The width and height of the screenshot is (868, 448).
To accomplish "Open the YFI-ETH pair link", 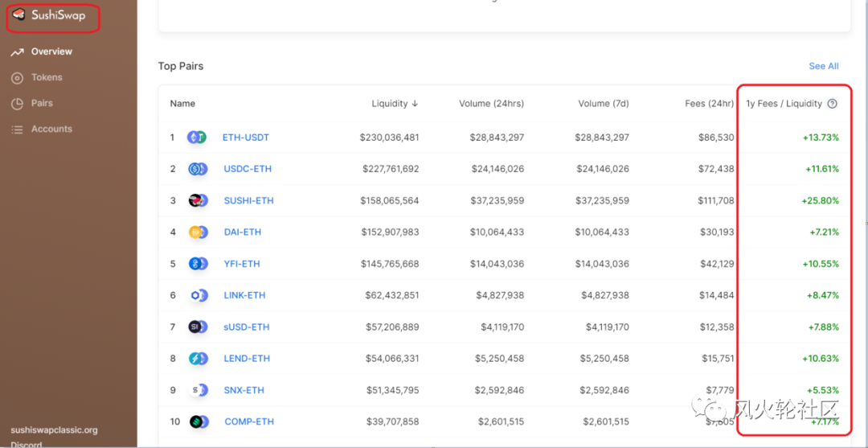I will [242, 264].
